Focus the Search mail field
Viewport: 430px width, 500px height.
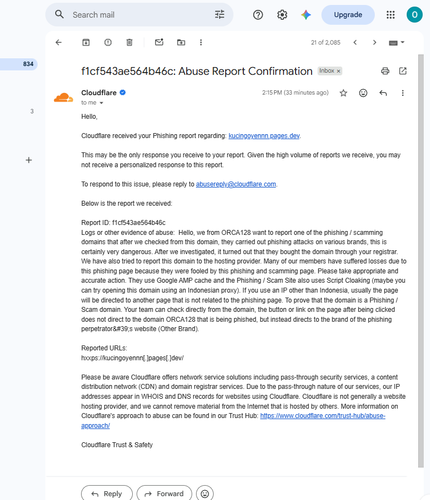(139, 15)
